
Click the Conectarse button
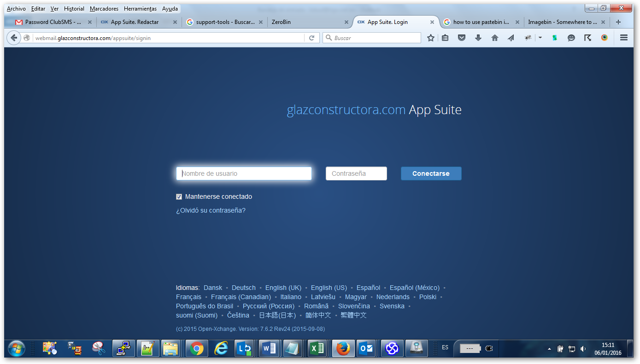431,173
